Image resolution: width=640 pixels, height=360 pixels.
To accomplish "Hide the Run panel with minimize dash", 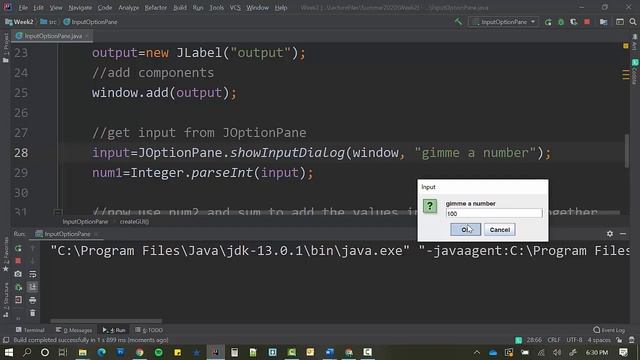I will [x=623, y=233].
